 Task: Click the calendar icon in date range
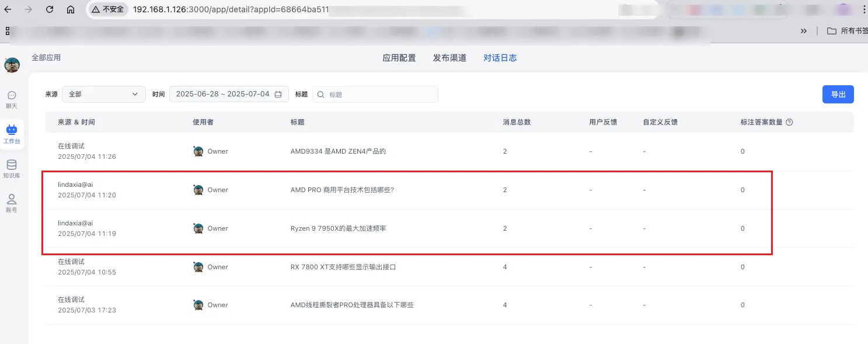pyautogui.click(x=278, y=95)
